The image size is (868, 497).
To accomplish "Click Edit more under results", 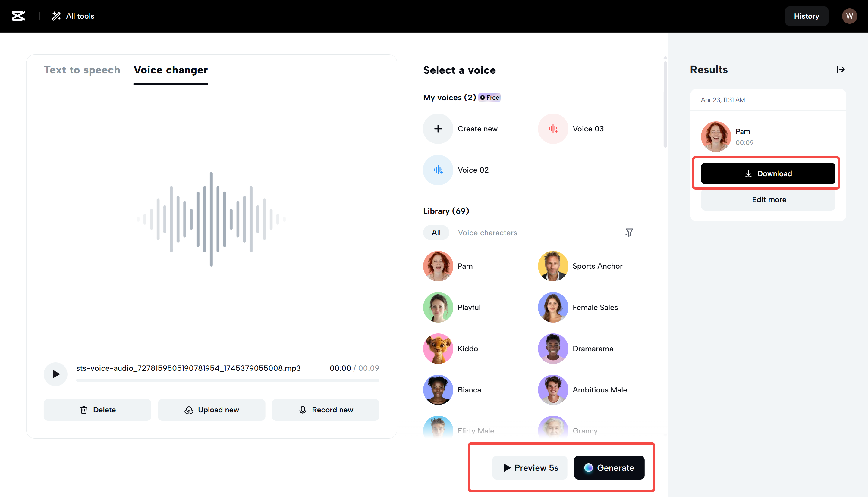I will click(x=768, y=200).
